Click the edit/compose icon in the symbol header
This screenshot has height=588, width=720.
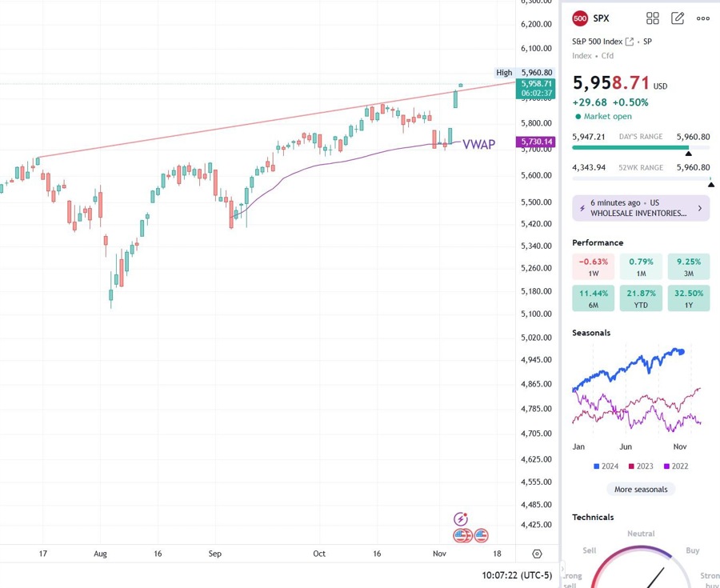tap(677, 18)
